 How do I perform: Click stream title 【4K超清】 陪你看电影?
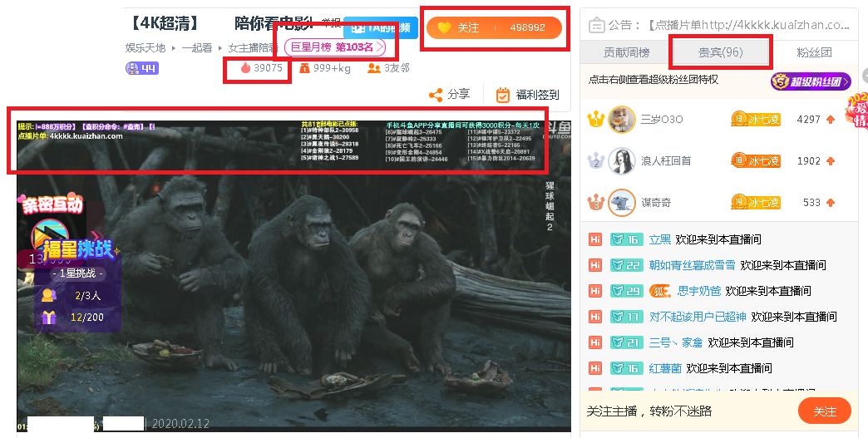221,23
